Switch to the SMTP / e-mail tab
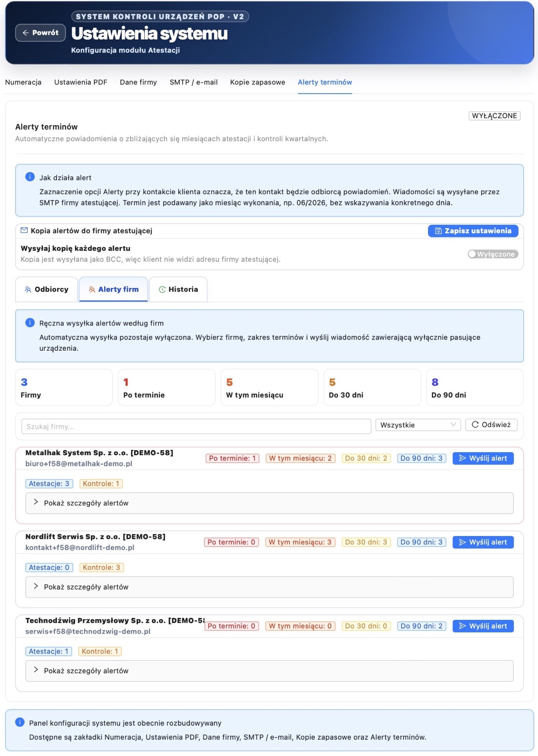Viewport: 538px width, 756px height. coord(193,82)
